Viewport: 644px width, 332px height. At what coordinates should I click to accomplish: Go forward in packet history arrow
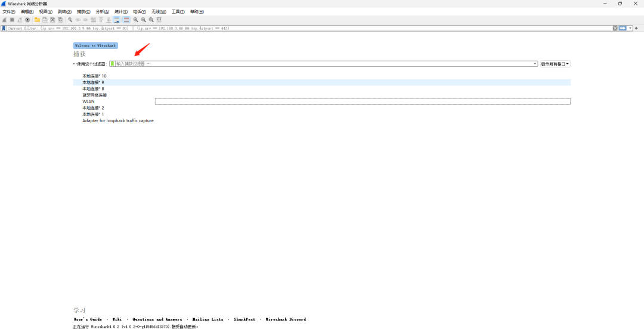(x=85, y=20)
